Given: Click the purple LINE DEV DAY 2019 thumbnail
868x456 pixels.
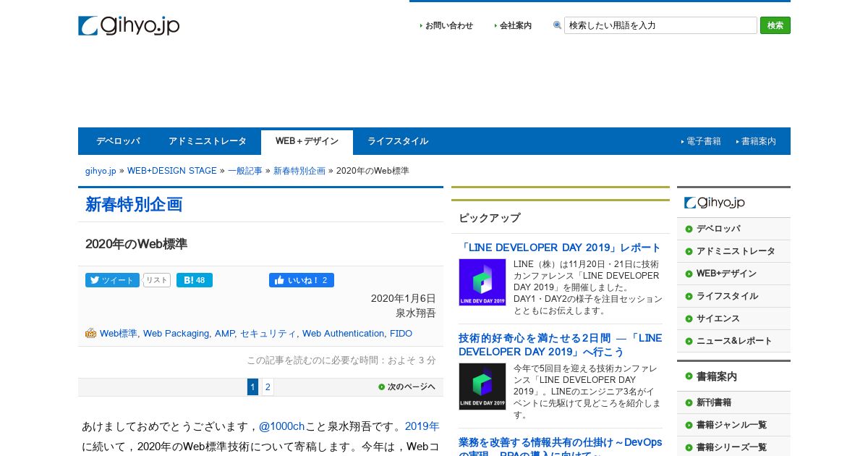Looking at the screenshot, I should click(x=482, y=282).
